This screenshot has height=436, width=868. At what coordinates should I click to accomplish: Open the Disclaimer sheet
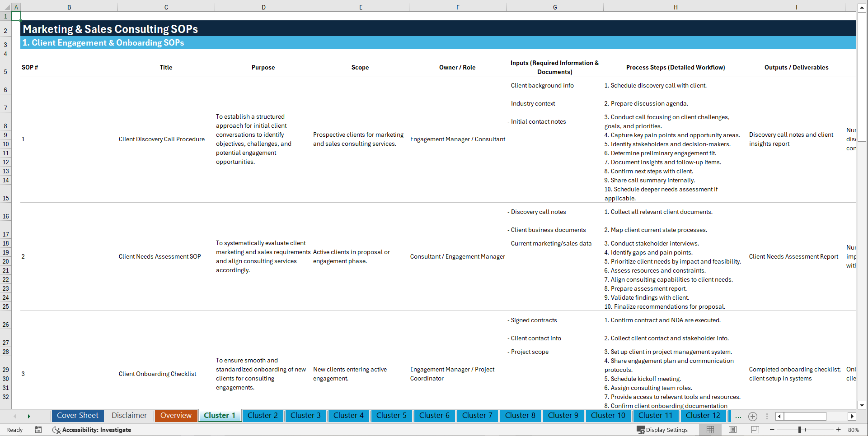(x=129, y=416)
